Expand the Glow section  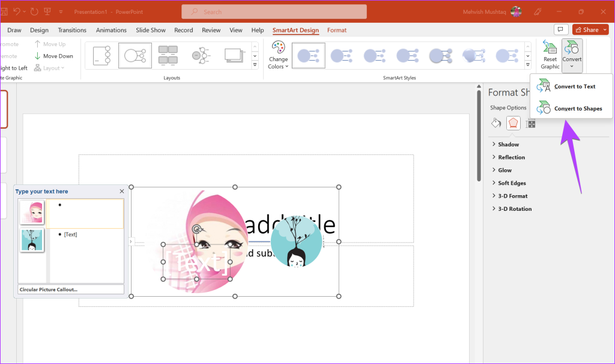(x=504, y=170)
